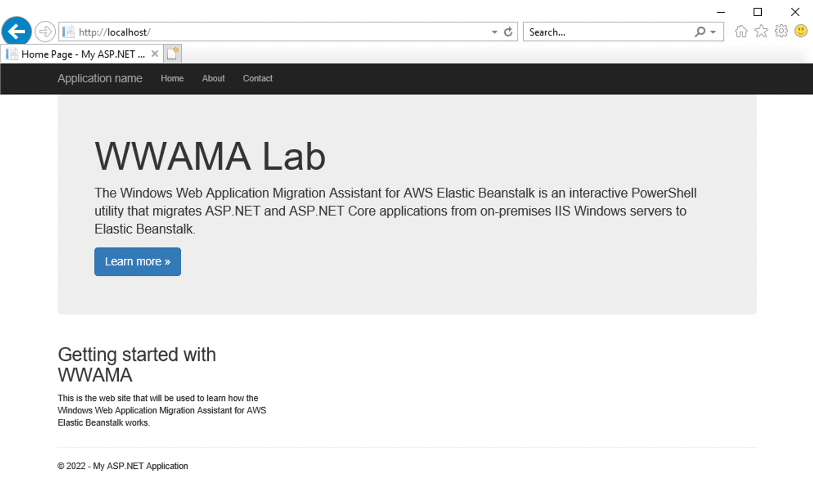Open the Home navbar link

(x=172, y=78)
